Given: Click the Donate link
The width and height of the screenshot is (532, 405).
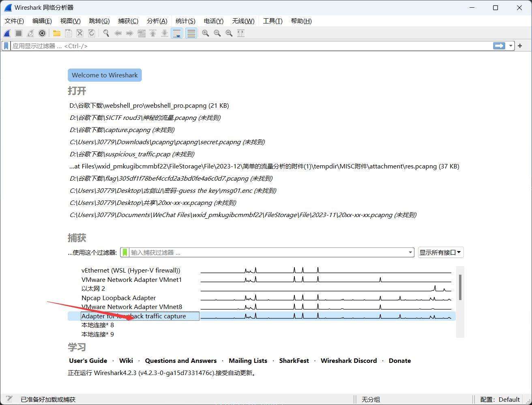Looking at the screenshot, I should pos(400,360).
